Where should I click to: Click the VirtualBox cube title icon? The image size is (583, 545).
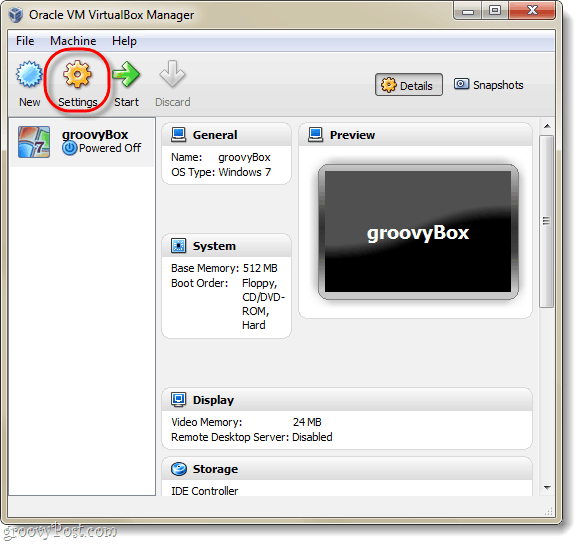point(16,15)
